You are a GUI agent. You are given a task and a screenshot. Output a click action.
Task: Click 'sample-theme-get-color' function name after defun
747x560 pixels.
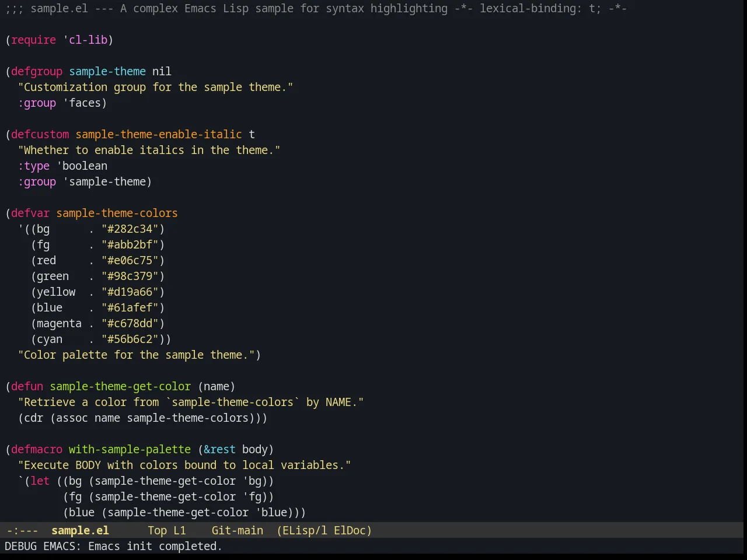pos(120,386)
